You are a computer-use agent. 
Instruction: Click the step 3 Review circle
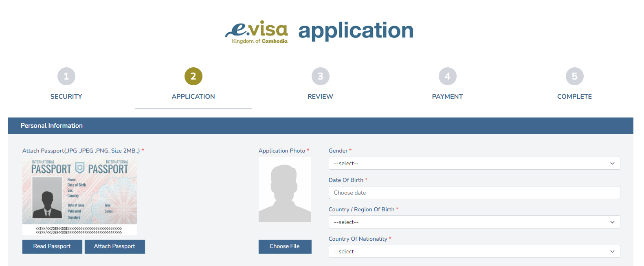pyautogui.click(x=321, y=76)
